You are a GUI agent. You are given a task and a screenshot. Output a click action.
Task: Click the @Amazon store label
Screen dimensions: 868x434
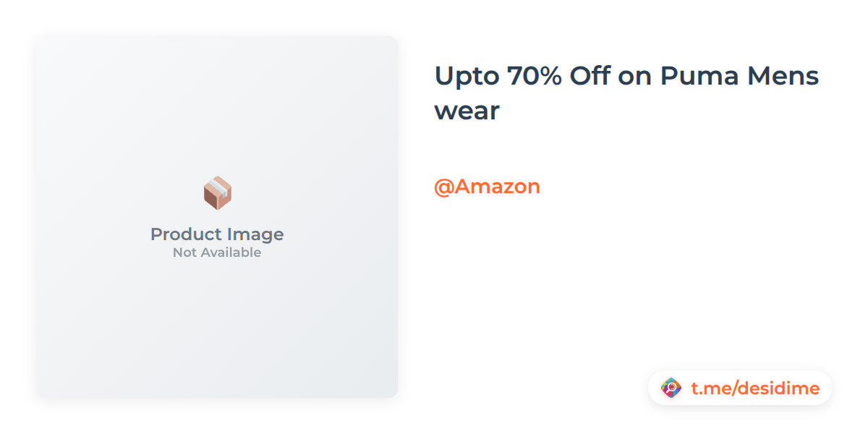click(487, 187)
